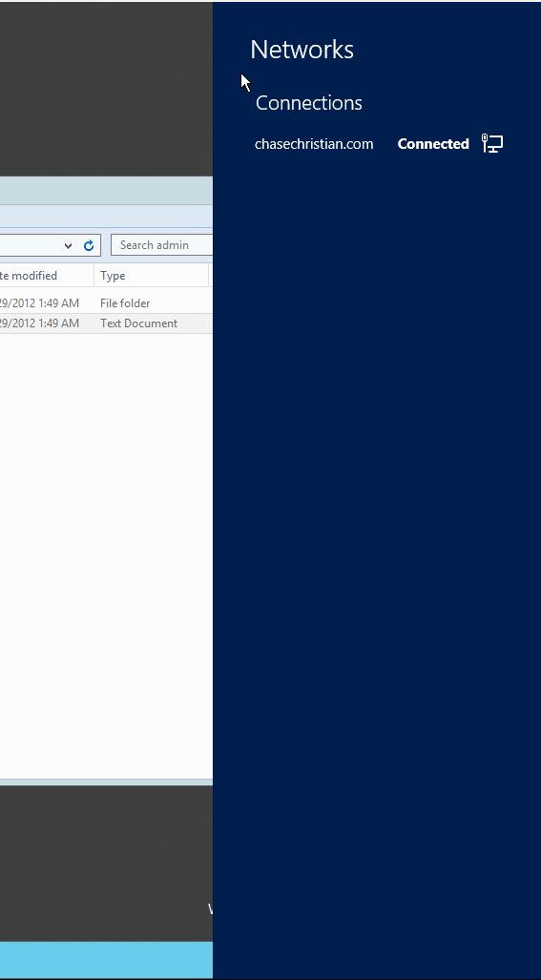Click into the Search admin box
The image size is (541, 980).
162,245
